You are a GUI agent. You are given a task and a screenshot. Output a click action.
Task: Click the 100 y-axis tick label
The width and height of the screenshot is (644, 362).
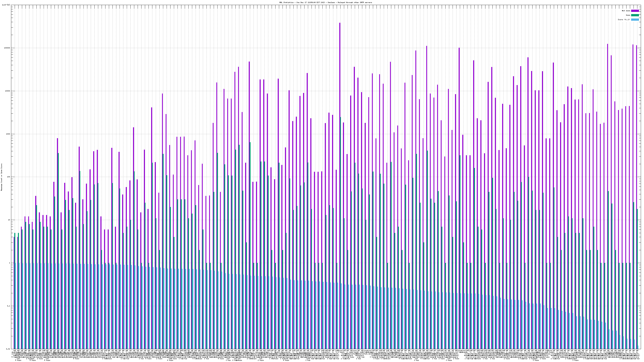coord(8,177)
